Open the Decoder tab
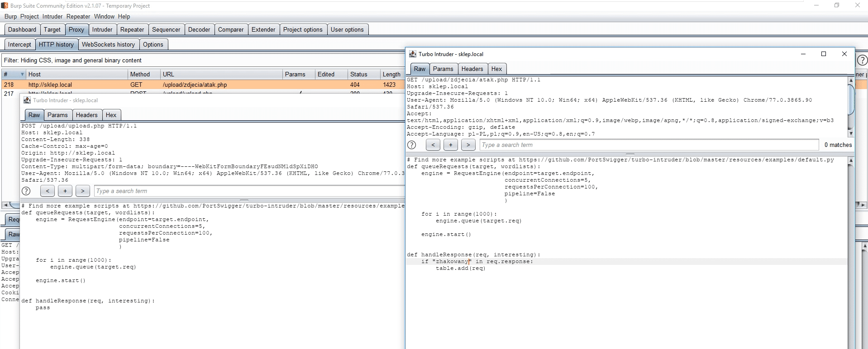Viewport: 868px width, 349px height. coord(199,29)
